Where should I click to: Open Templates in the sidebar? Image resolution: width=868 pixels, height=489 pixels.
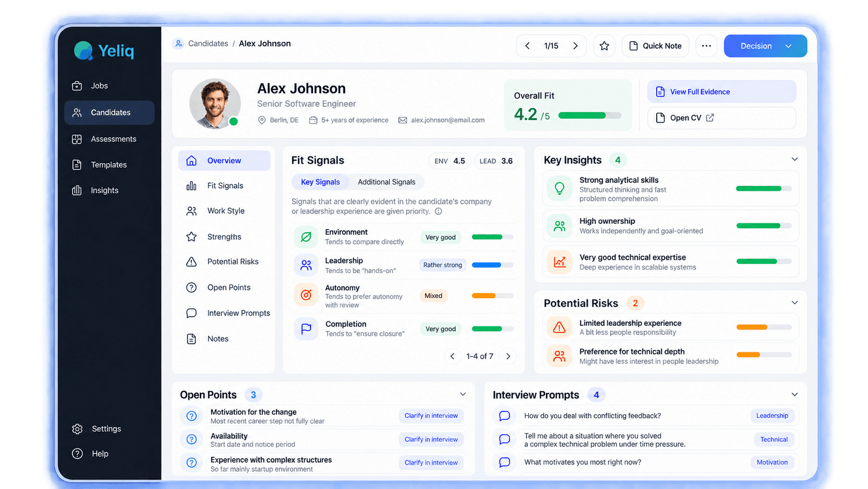[x=109, y=165]
